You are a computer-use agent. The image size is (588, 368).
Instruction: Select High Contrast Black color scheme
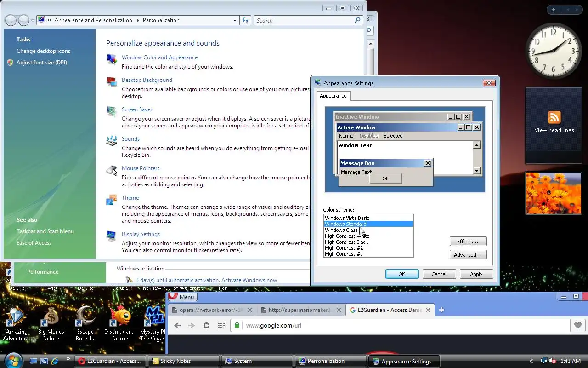[368, 242]
